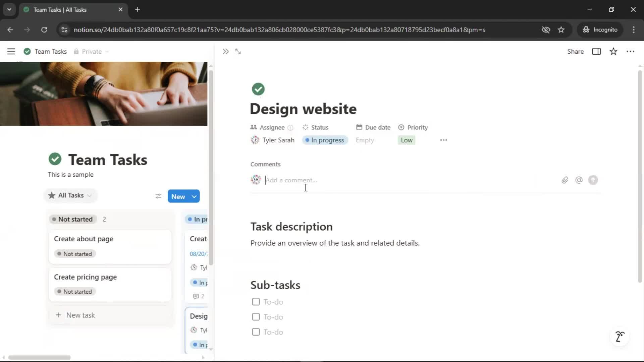Click the Team Tasks title checkmark icon
The width and height of the screenshot is (644, 362).
point(55,159)
